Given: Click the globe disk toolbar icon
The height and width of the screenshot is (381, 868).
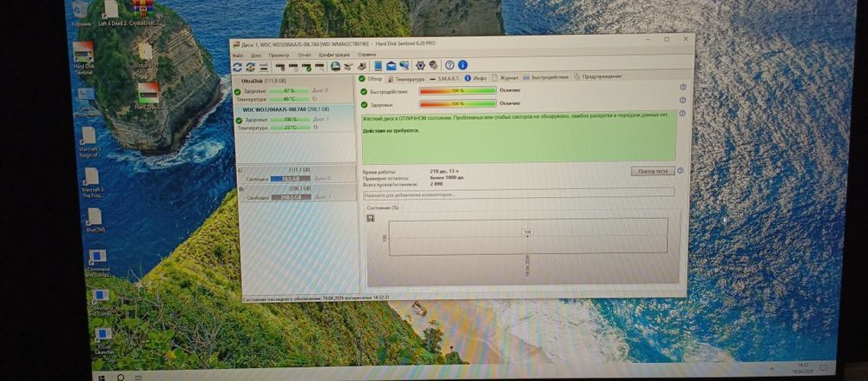Looking at the screenshot, I should tap(335, 67).
